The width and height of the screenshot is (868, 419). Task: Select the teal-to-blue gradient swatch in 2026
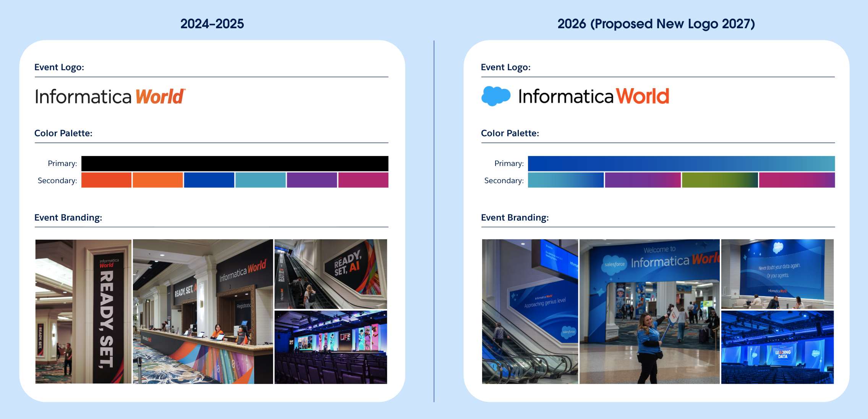566,180
